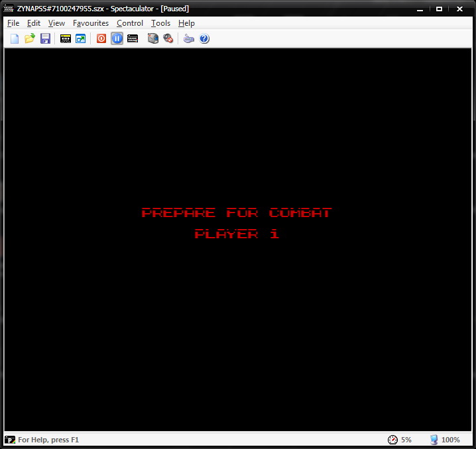Click the black Spectrum machine toolbar icon
This screenshot has width=476, height=449.
133,39
